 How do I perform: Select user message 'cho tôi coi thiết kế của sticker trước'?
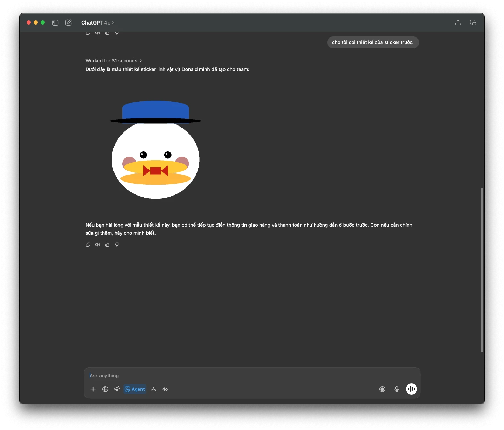pyautogui.click(x=373, y=42)
